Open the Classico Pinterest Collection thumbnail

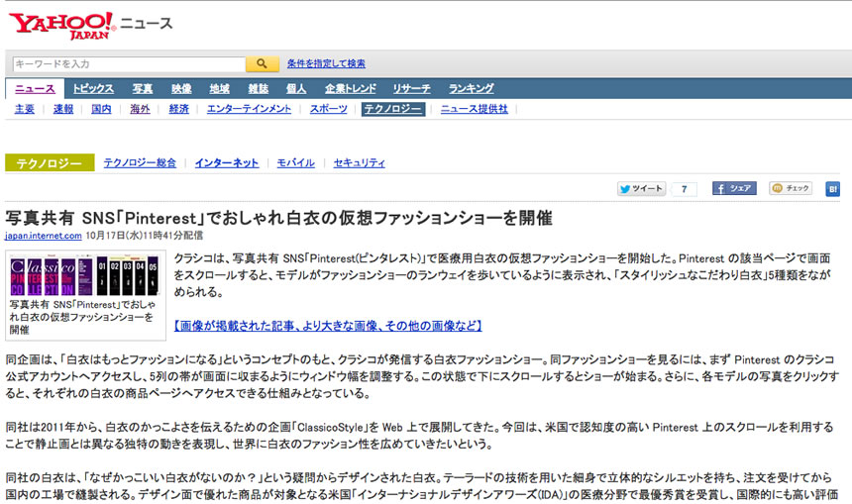(x=85, y=275)
